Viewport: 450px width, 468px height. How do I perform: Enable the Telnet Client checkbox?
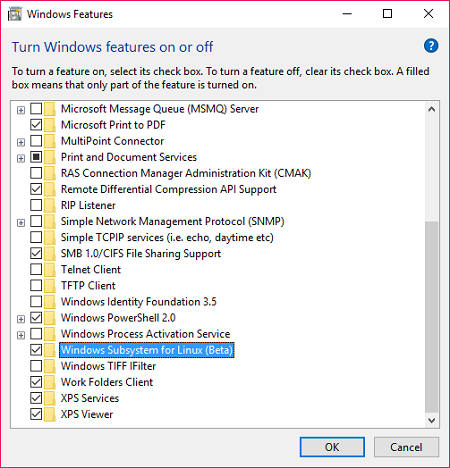(x=36, y=269)
